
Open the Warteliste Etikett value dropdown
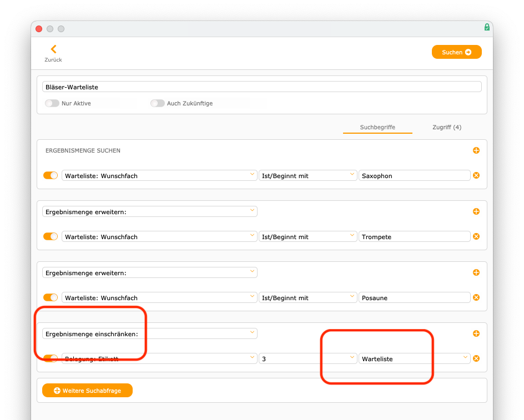[415, 359]
